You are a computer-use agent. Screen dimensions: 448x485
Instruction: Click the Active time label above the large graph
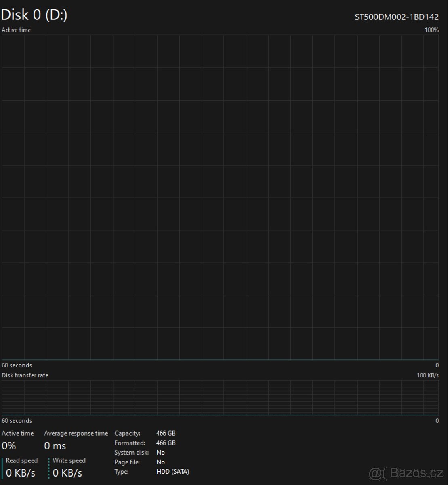[16, 30]
